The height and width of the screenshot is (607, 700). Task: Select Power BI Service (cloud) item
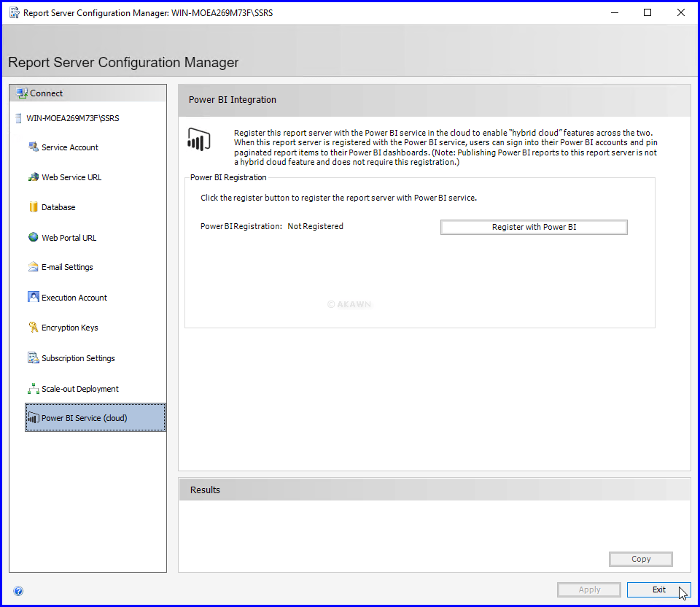click(95, 417)
